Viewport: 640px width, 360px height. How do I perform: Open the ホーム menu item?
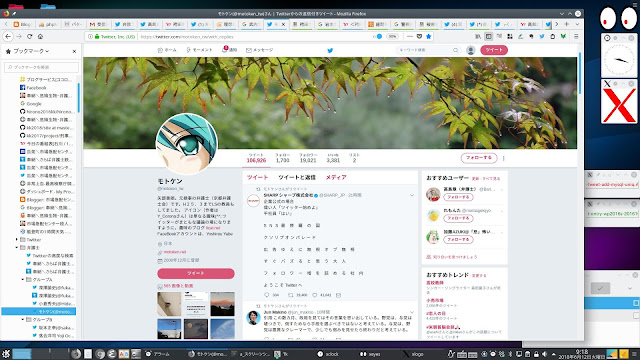(167, 50)
